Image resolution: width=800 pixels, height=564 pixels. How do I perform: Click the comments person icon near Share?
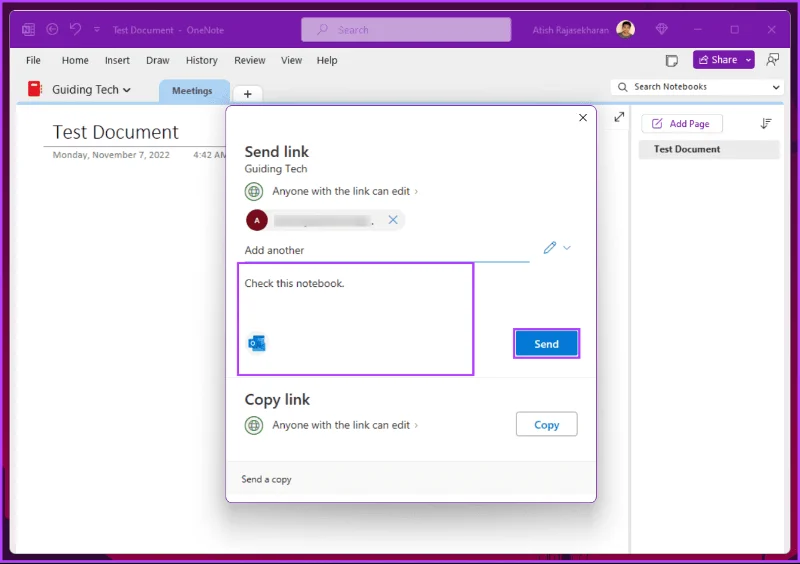[772, 60]
